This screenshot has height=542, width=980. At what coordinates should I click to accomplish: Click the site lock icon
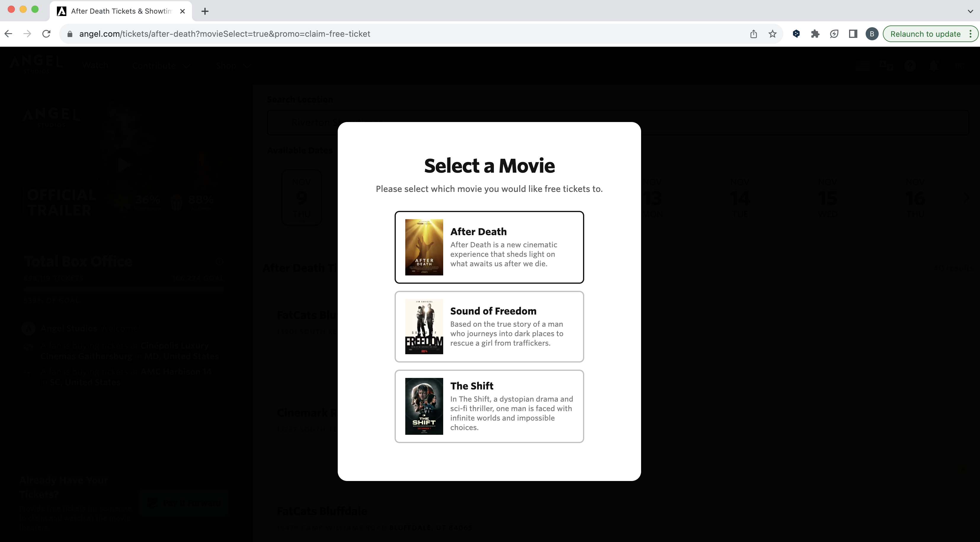pyautogui.click(x=70, y=34)
